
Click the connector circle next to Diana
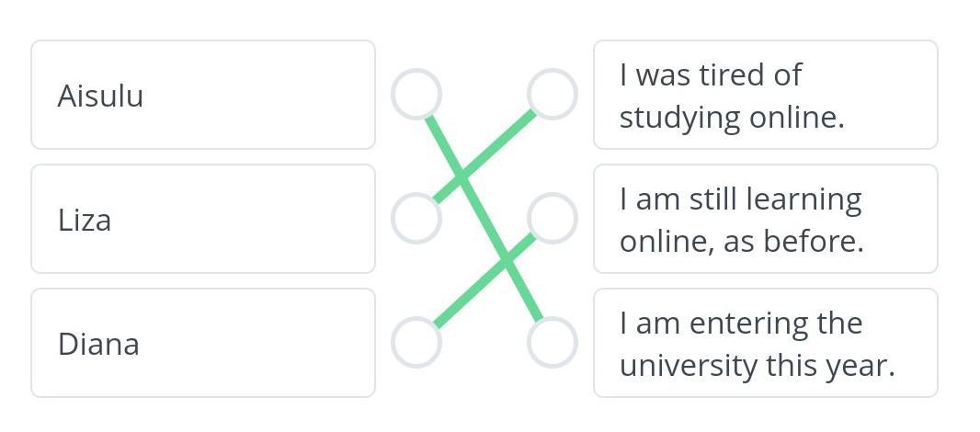click(416, 342)
